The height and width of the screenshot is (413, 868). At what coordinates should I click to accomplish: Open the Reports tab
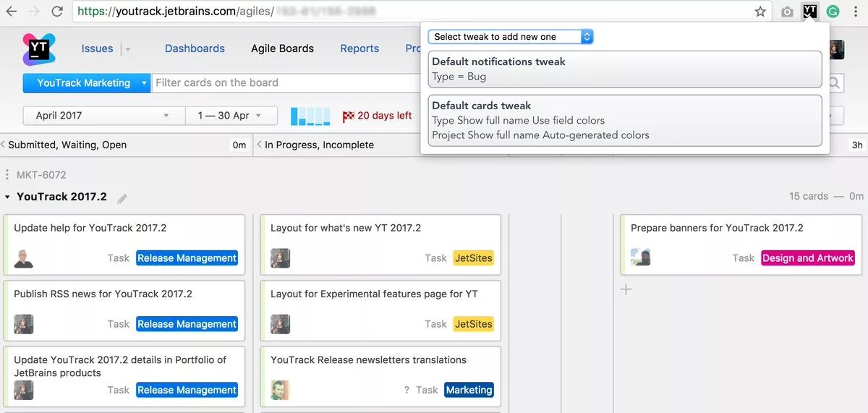[359, 48]
